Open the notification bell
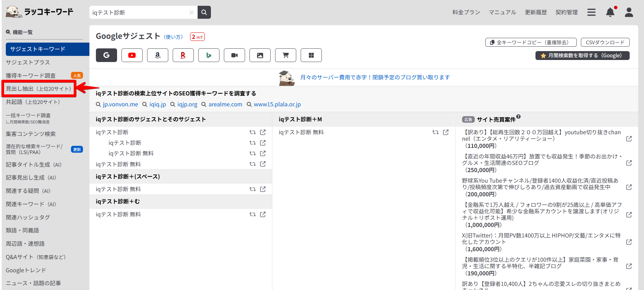This screenshot has width=644, height=290. 610,12
